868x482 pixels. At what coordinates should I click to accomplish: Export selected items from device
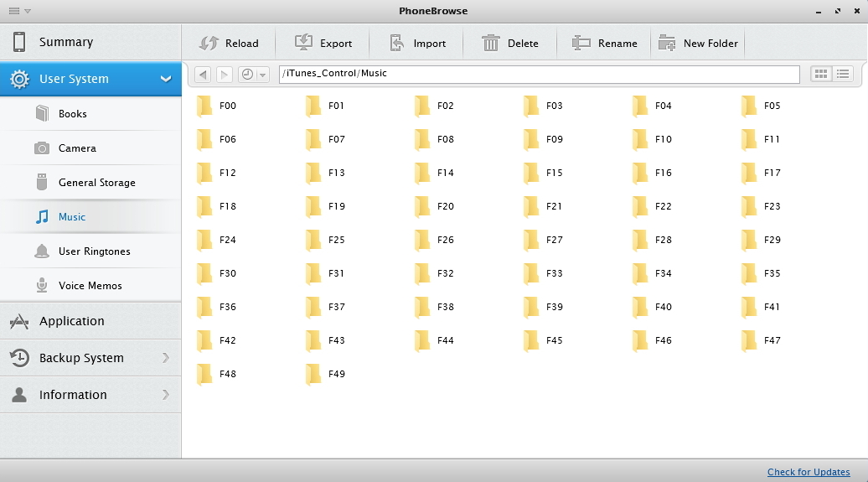point(323,44)
